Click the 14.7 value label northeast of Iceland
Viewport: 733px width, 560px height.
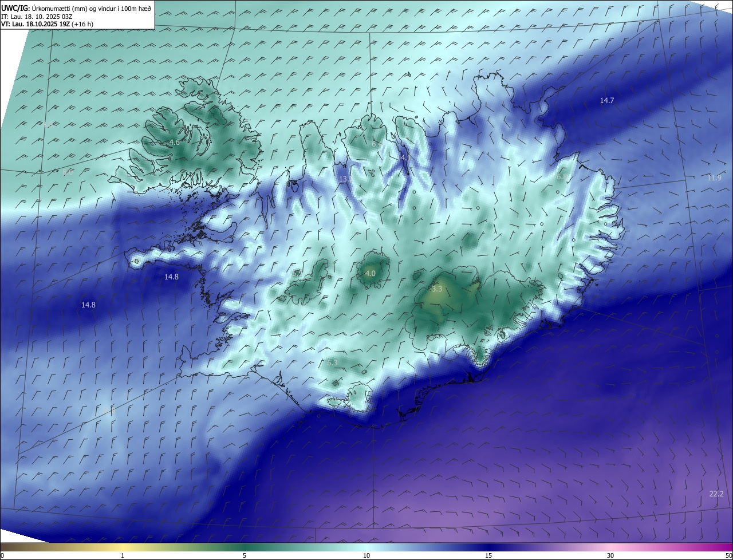(607, 101)
